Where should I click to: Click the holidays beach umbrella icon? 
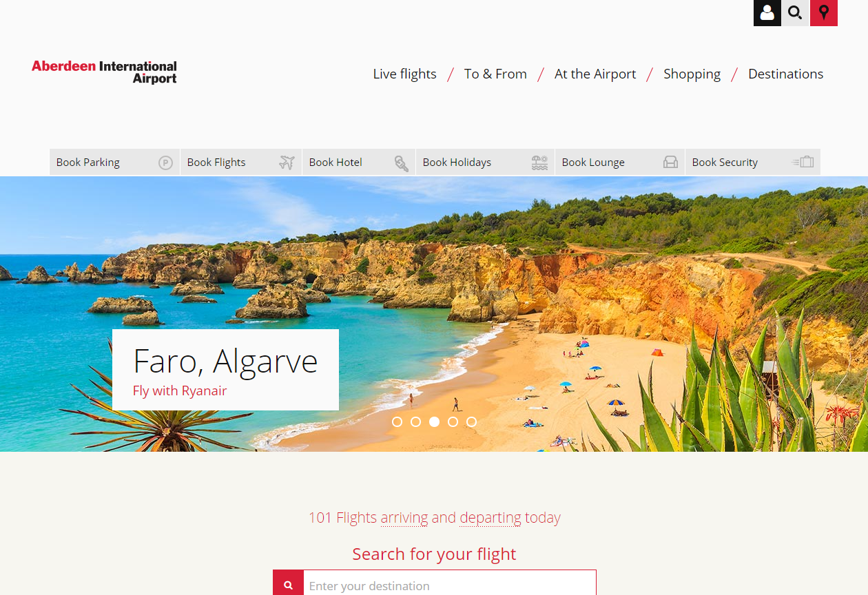[x=540, y=163]
